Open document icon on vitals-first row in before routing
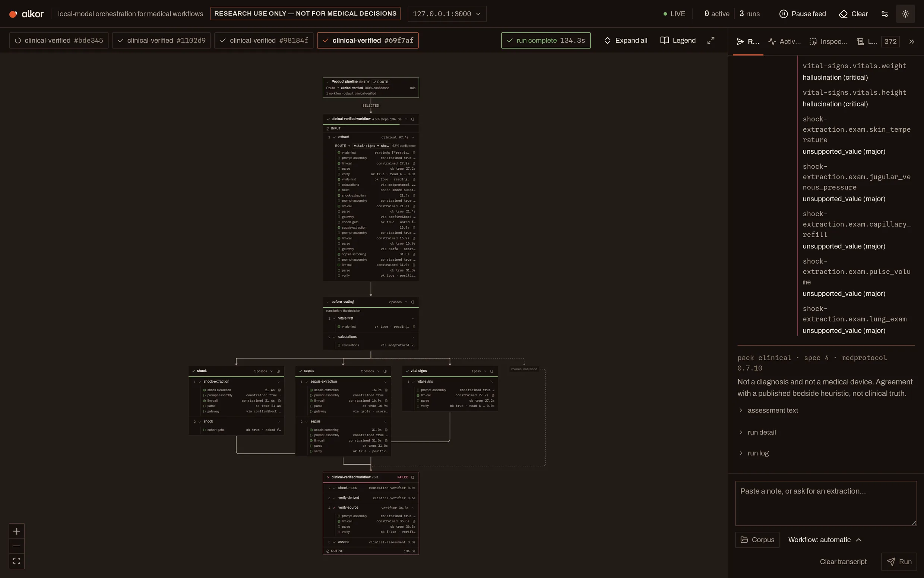 click(414, 327)
